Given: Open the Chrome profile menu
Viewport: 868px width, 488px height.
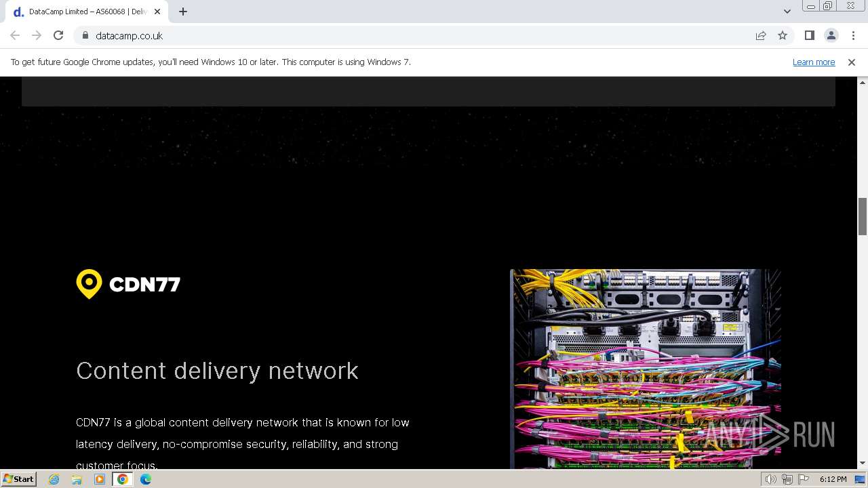Looking at the screenshot, I should 831,35.
